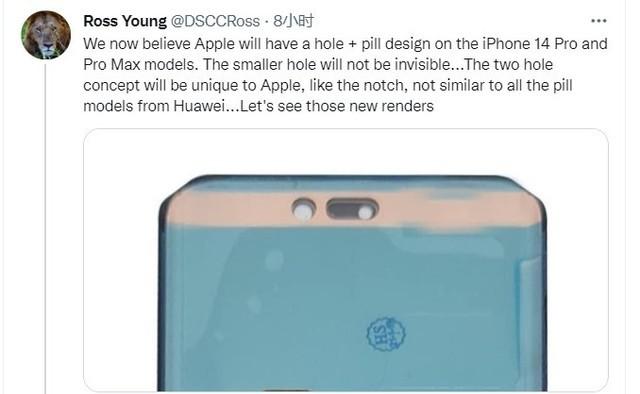640x394 pixels.
Task: Select the tweet text body
Action: pyautogui.click(x=345, y=75)
